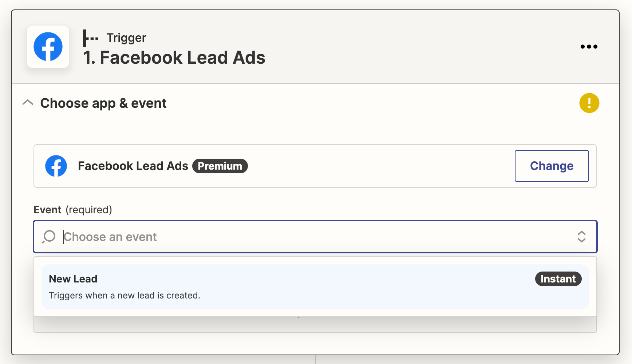Click the Premium badge

(x=220, y=166)
